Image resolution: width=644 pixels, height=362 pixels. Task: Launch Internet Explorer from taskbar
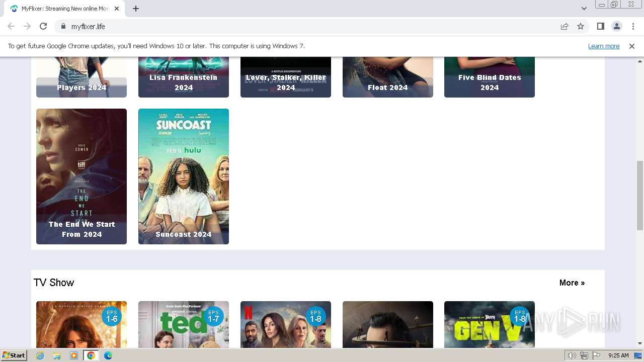pos(40,355)
